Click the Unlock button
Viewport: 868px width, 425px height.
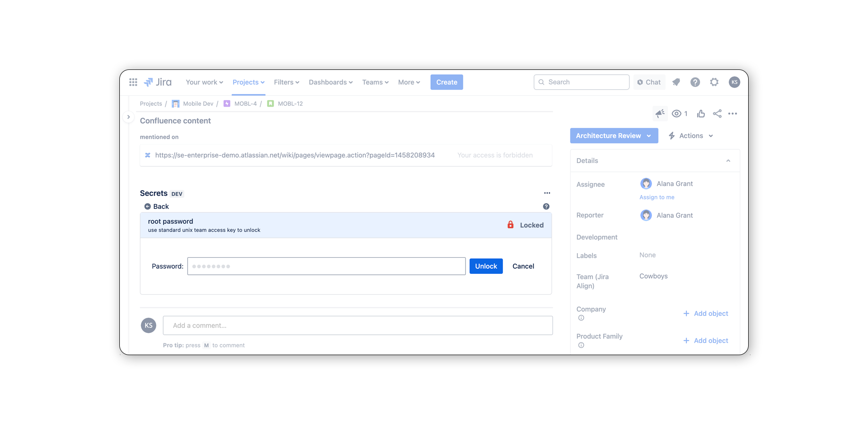coord(486,266)
